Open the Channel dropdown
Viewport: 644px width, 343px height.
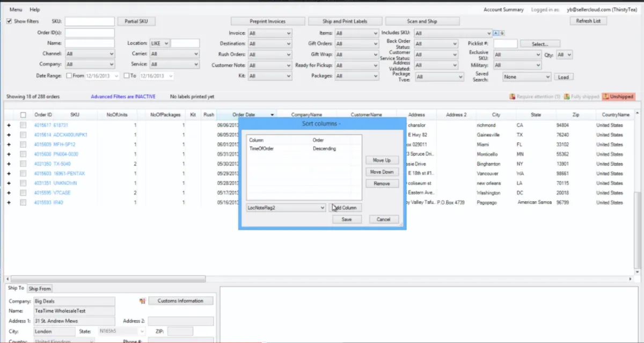click(90, 54)
